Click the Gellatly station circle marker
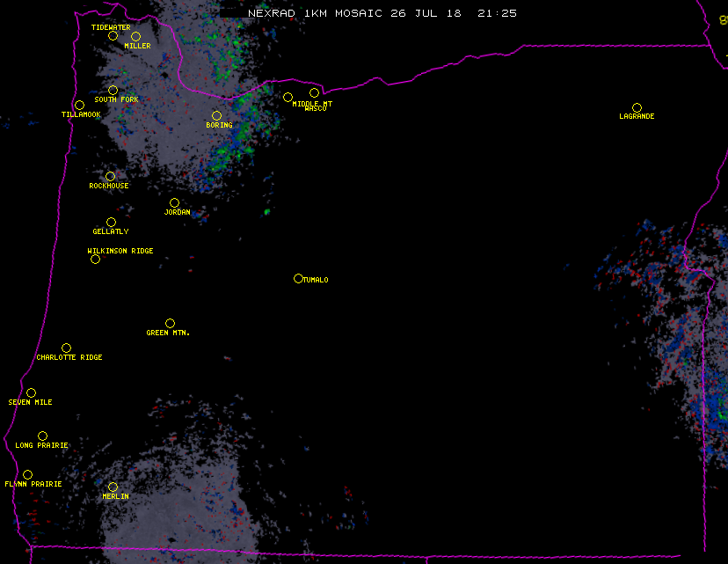728x564 pixels. point(111,222)
